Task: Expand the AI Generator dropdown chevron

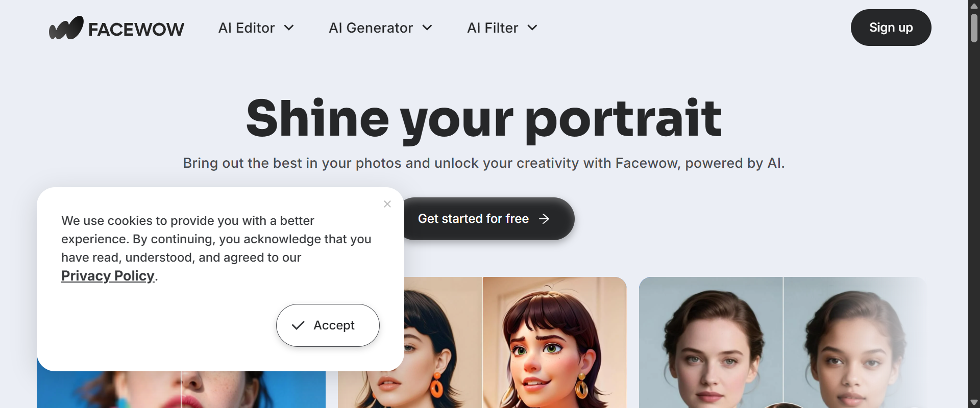Action: 427,28
